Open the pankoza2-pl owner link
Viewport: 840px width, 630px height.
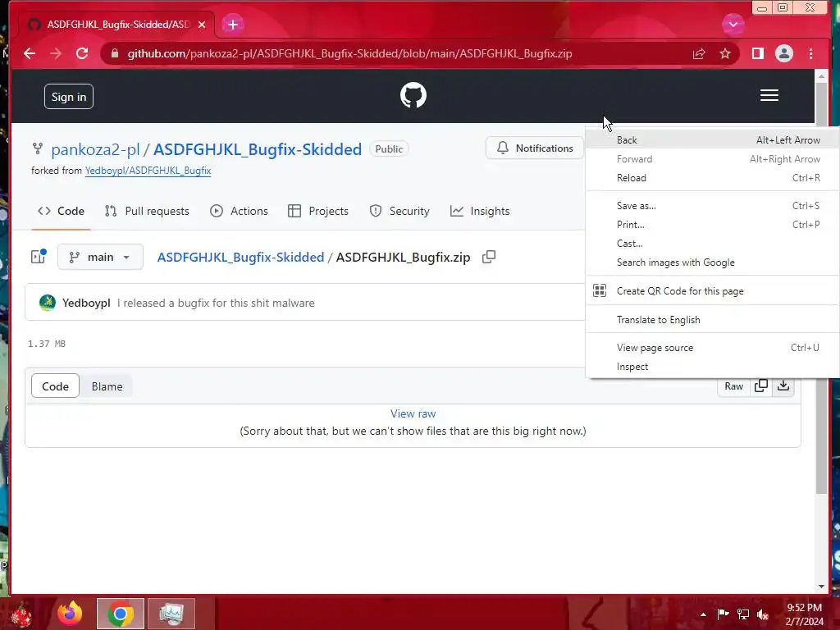click(95, 149)
